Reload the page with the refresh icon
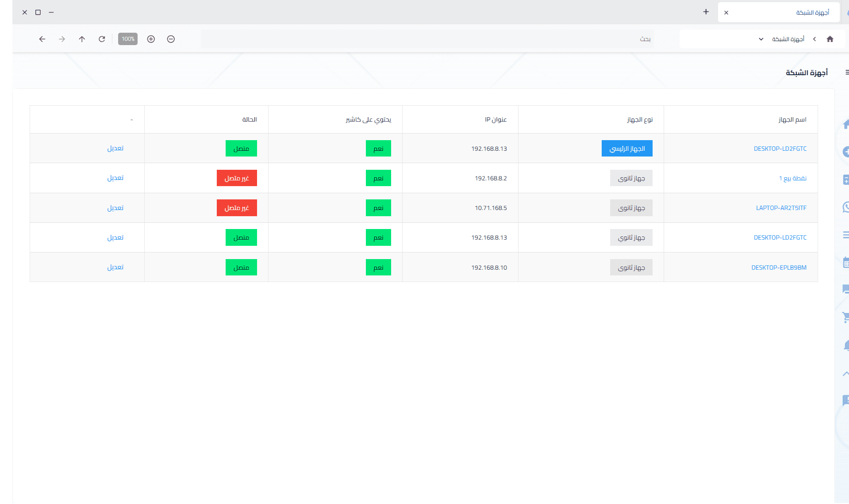Viewport: 849px width, 504px height. 102,39
